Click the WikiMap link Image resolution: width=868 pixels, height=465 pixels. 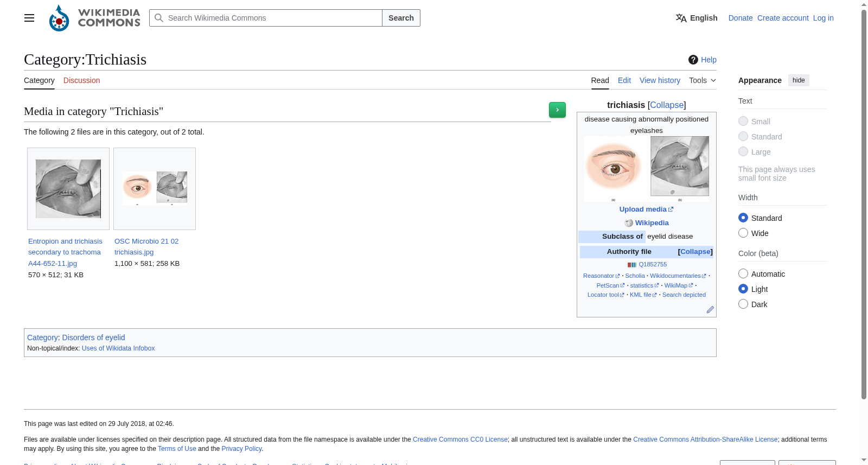(676, 286)
